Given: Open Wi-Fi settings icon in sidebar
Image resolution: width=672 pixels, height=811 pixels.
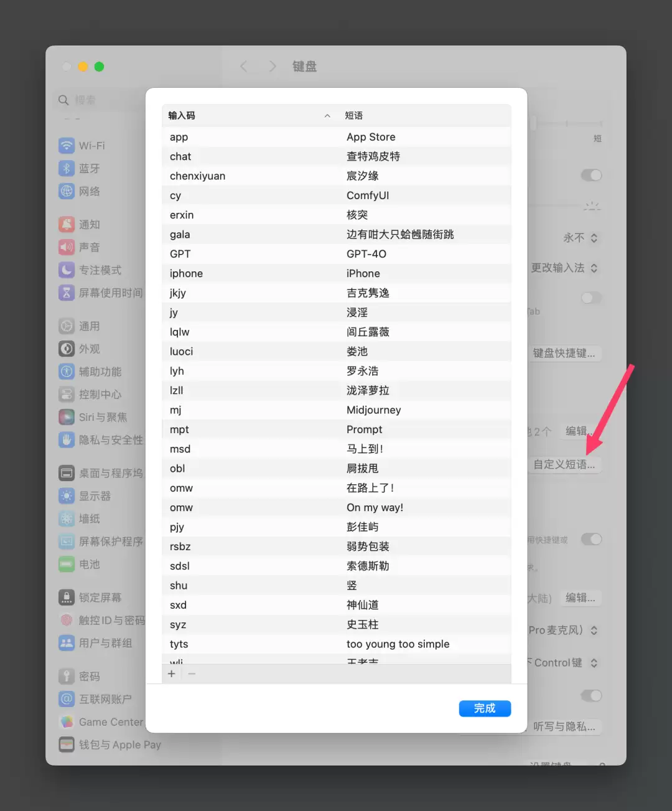Looking at the screenshot, I should coord(67,146).
